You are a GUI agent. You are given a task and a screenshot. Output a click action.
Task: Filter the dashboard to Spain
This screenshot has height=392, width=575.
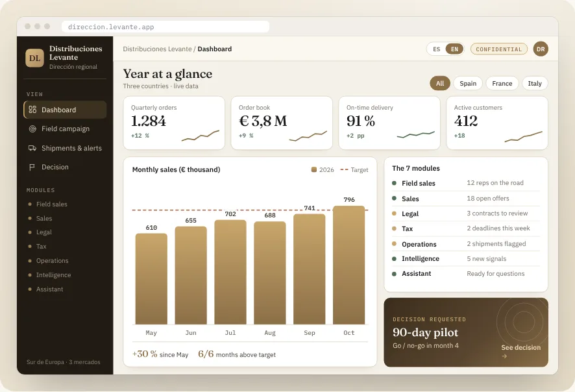(468, 83)
